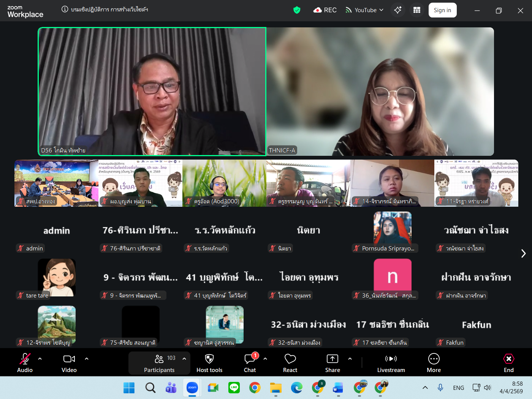Click the REC recording indicator
Viewport: 532px width, 399px height.
coord(325,10)
